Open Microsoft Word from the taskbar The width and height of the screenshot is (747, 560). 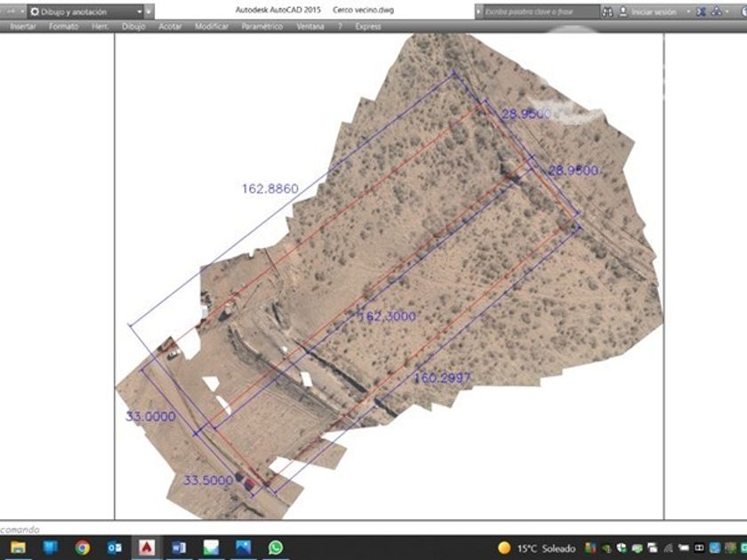[178, 548]
